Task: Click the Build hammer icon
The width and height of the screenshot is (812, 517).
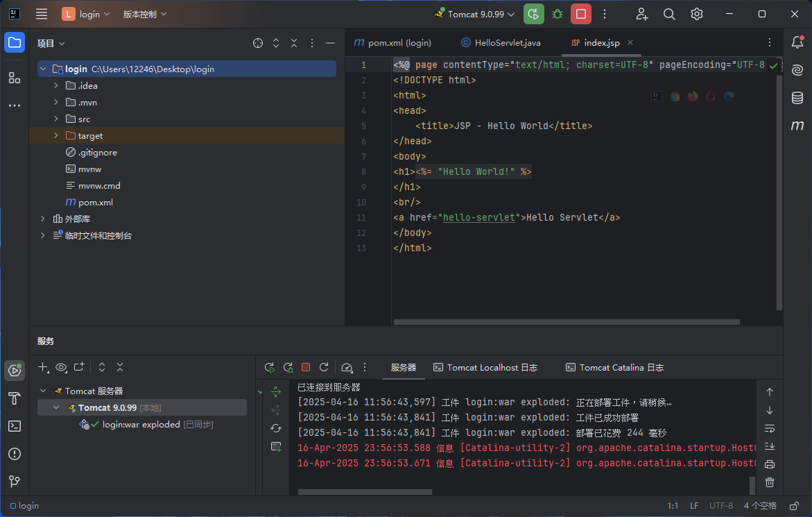Action: (14, 398)
